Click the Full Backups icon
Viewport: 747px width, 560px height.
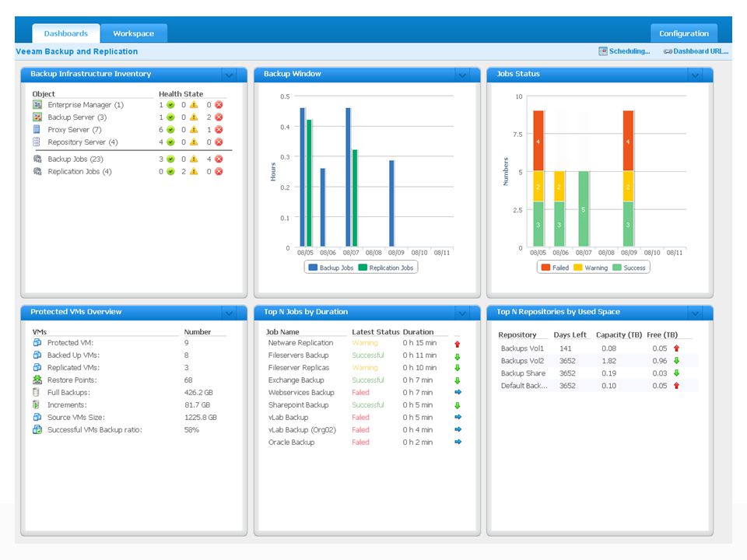[37, 392]
